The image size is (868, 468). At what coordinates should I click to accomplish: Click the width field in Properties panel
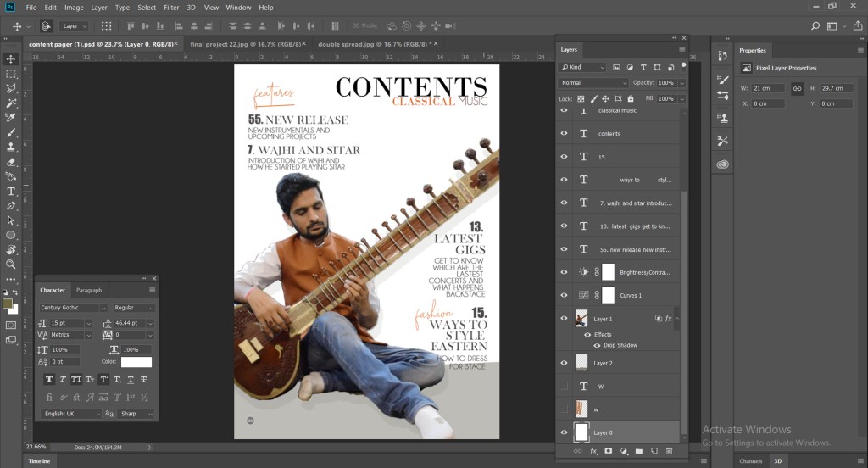770,88
